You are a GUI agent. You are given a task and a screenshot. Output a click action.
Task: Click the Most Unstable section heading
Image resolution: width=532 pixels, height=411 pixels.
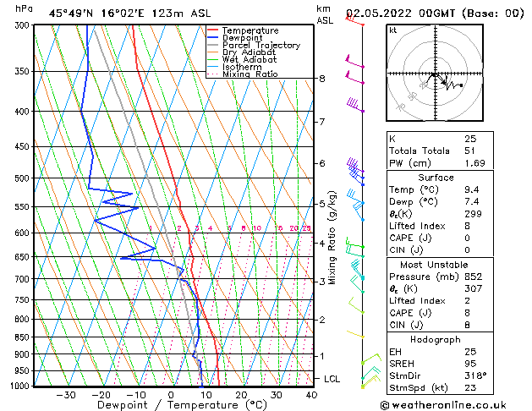point(434,265)
